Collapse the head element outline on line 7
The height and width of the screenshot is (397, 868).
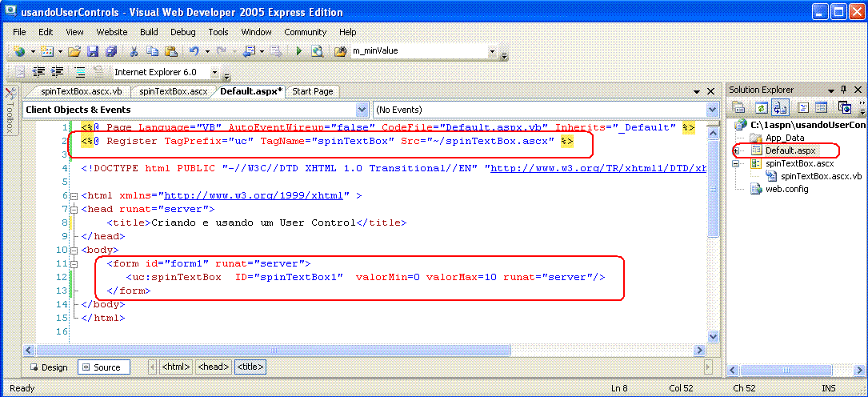coord(74,209)
